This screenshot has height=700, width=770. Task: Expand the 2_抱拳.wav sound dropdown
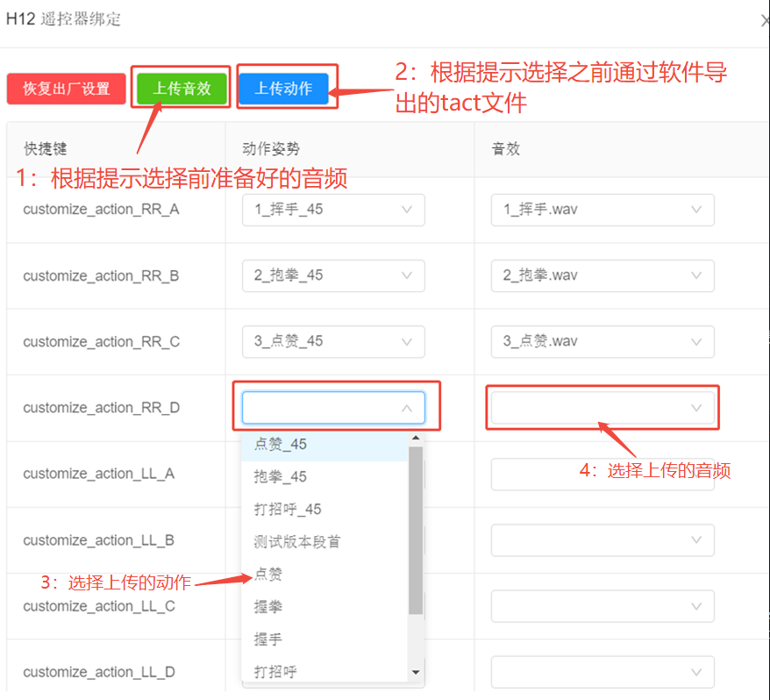pyautogui.click(x=602, y=275)
